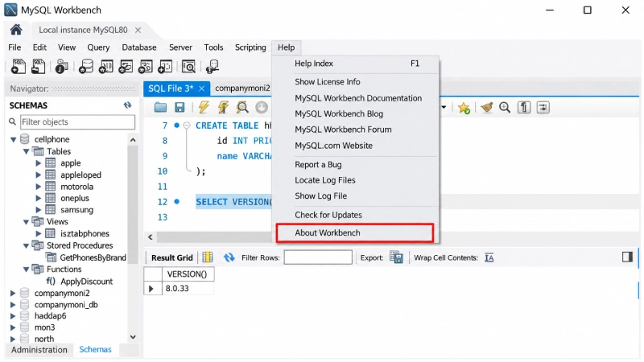Open an SQL script file icon

(38, 66)
